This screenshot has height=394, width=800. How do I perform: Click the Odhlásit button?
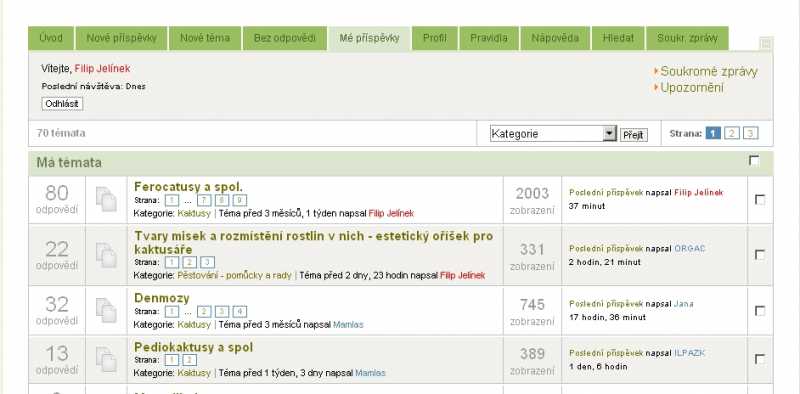tap(62, 104)
